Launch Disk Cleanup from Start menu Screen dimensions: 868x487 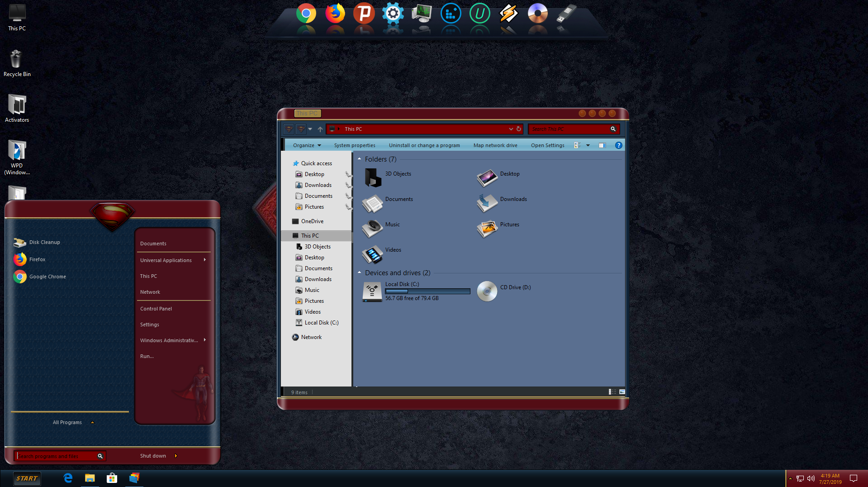(37, 242)
